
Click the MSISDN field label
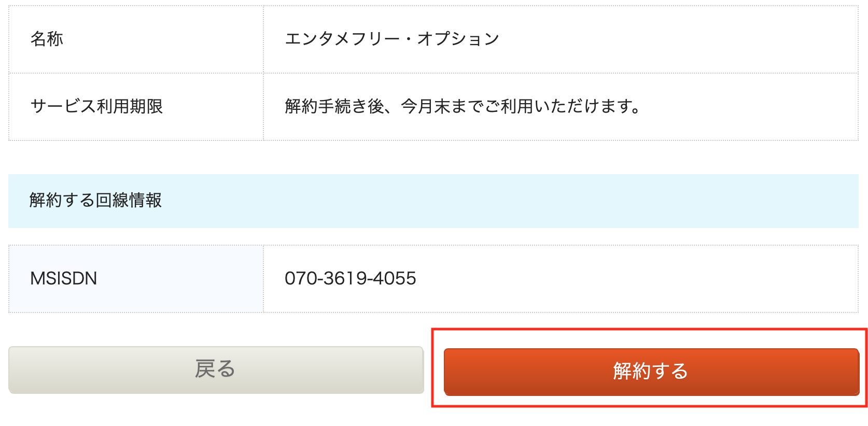[x=63, y=278]
